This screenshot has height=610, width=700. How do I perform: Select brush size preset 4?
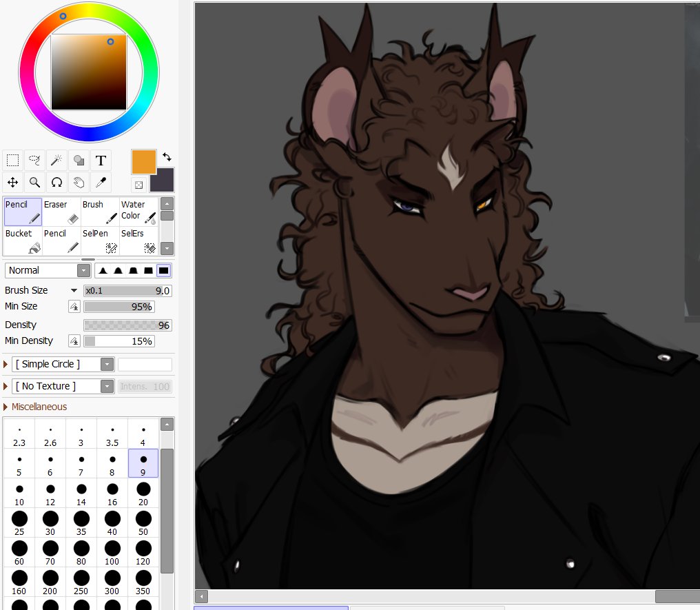[143, 434]
